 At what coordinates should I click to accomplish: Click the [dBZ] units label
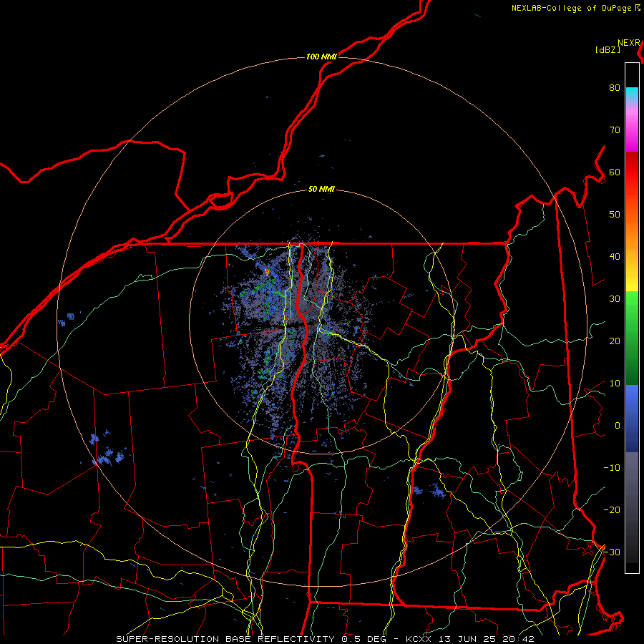click(608, 50)
